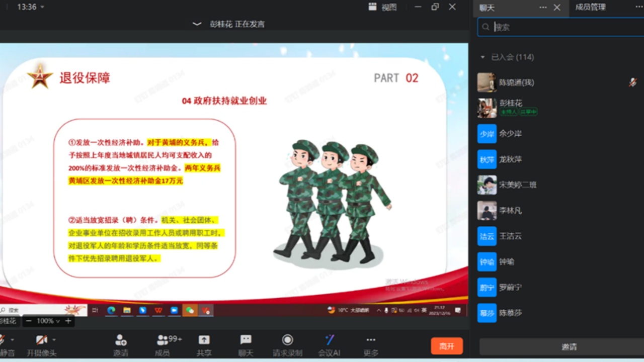Open 聊天 (Chat) from the bottom toolbar
This screenshot has height=362, width=644.
point(246,340)
